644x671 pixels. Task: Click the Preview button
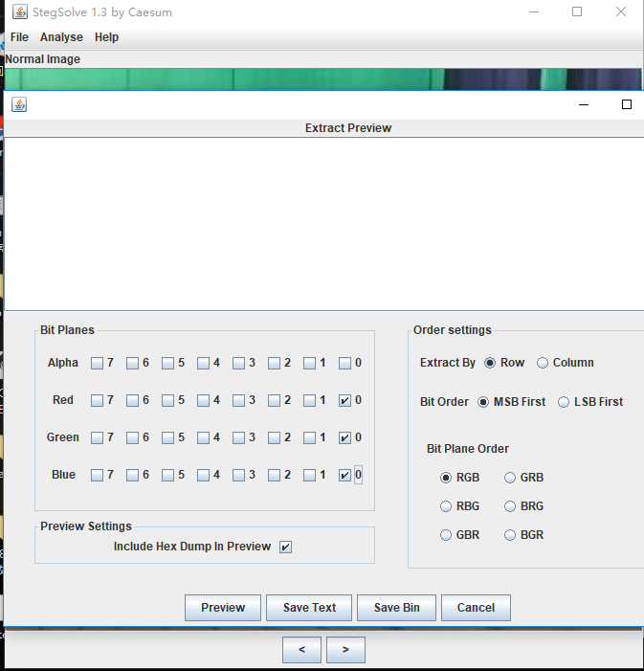[x=223, y=608]
